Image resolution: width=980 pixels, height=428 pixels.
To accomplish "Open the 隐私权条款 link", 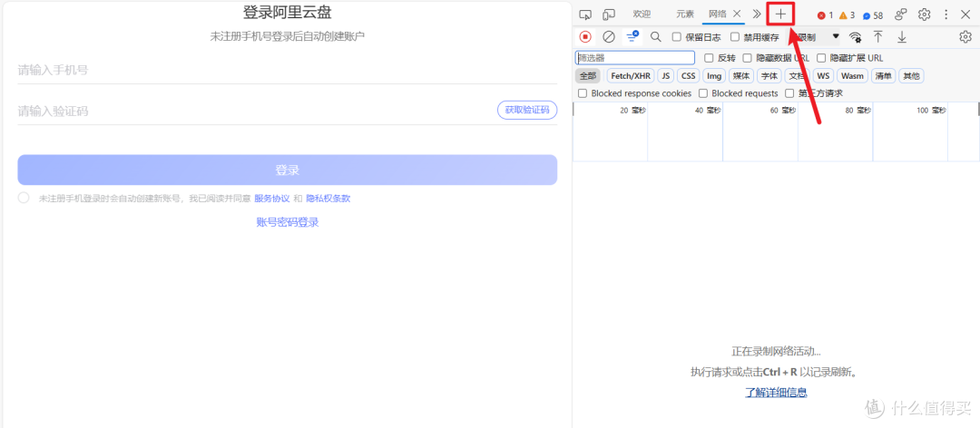I will [x=328, y=199].
